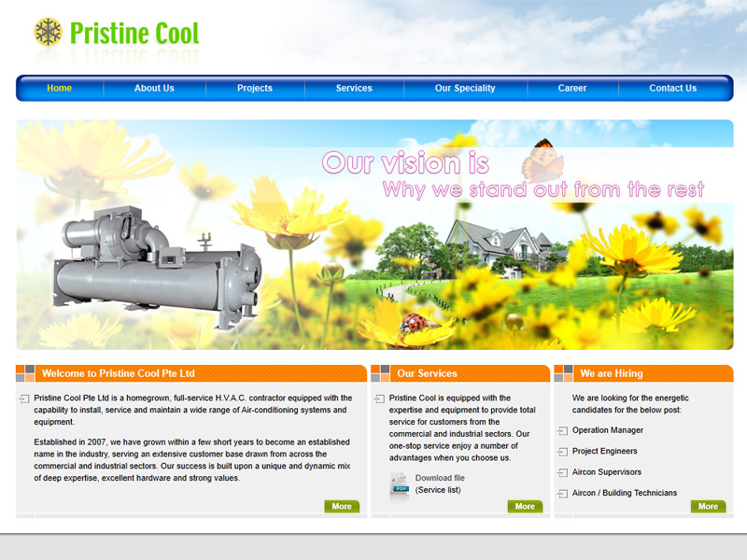Image resolution: width=747 pixels, height=560 pixels.
Task: Open the PDF download file icon
Action: [400, 485]
